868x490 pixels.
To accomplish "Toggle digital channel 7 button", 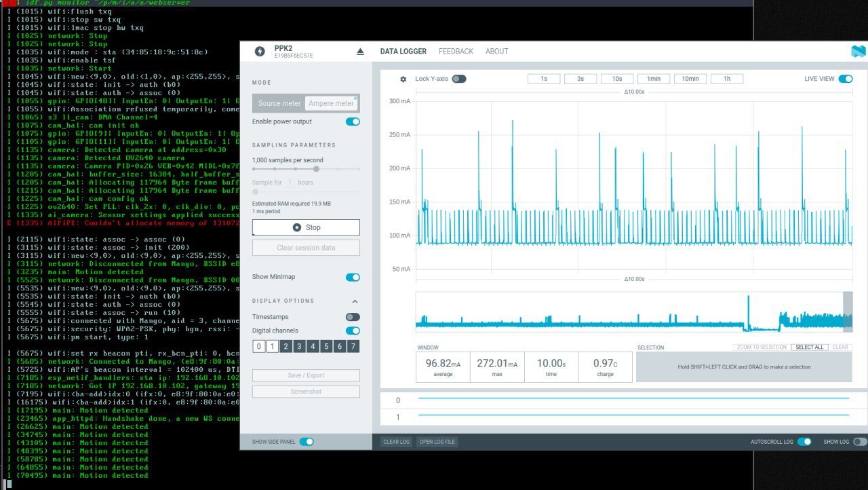I will coord(353,347).
